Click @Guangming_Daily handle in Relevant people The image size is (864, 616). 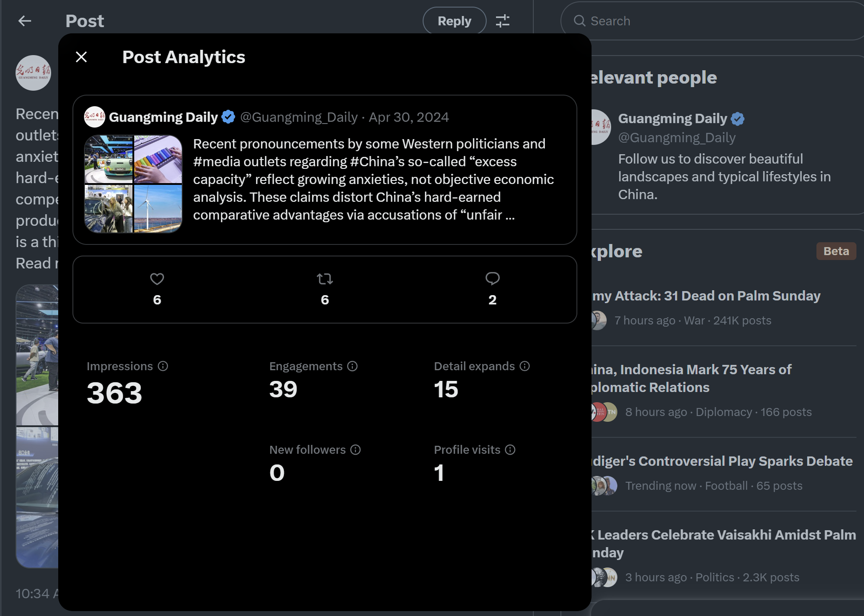click(x=677, y=138)
